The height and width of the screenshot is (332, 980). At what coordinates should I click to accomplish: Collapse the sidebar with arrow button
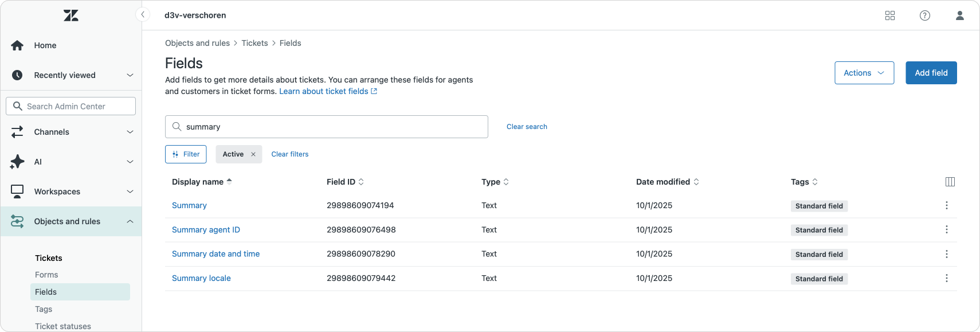(x=142, y=15)
